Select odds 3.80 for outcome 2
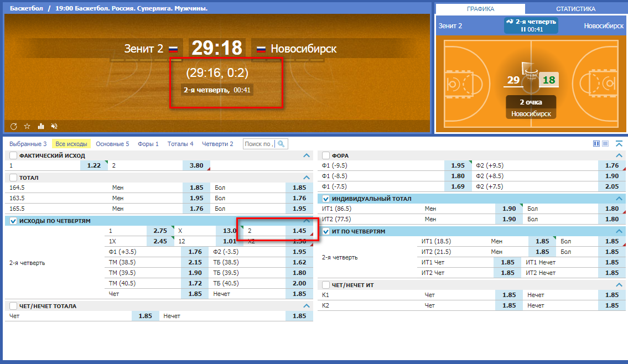The width and height of the screenshot is (628, 364). pos(196,165)
